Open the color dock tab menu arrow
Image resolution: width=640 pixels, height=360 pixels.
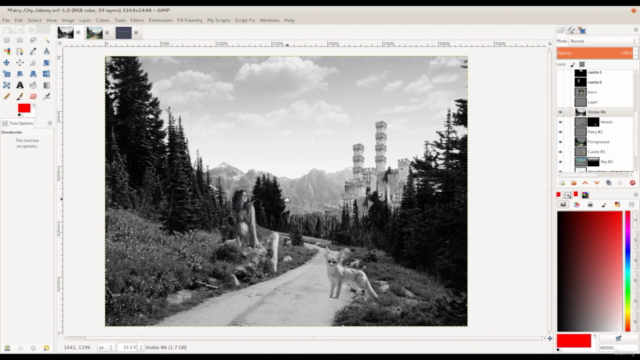pos(636,195)
